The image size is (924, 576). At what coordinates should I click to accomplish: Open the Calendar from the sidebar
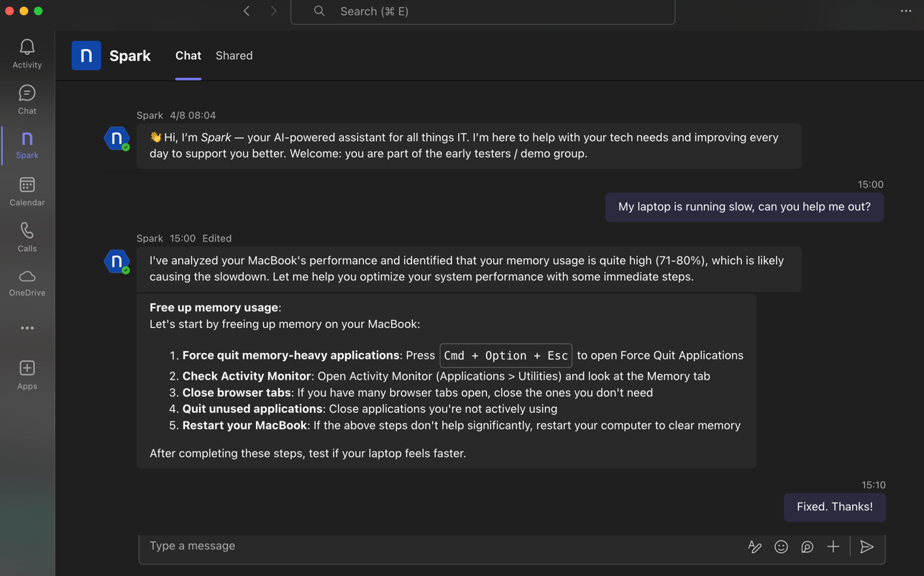click(27, 191)
